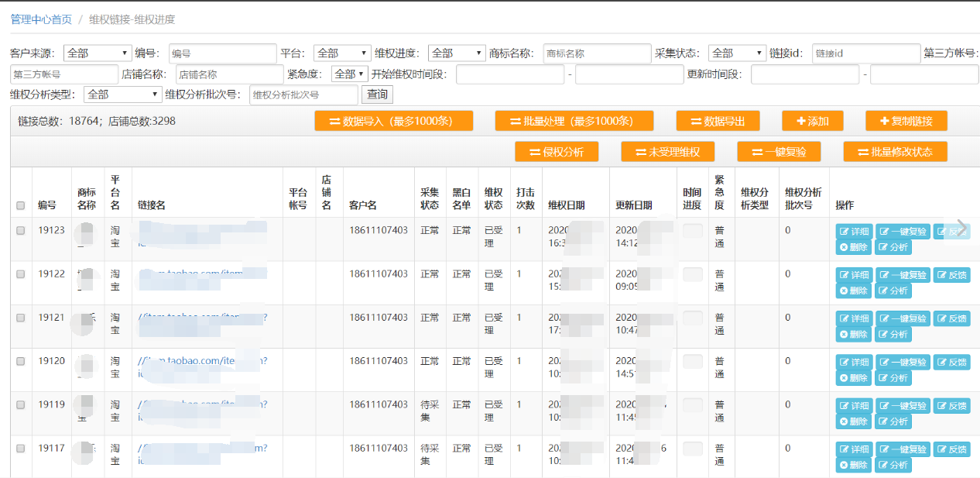Screen dimensions: 980x478
Task: Click the 未受理维权 button
Action: tap(667, 152)
